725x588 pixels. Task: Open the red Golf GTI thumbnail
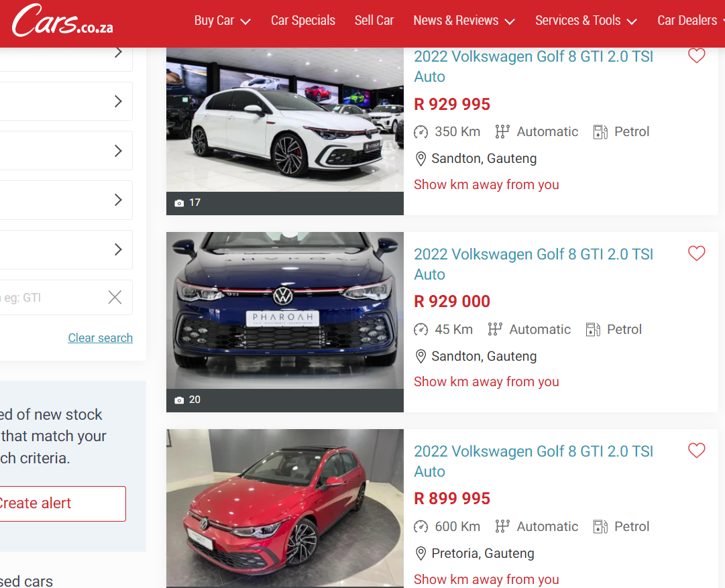click(284, 508)
